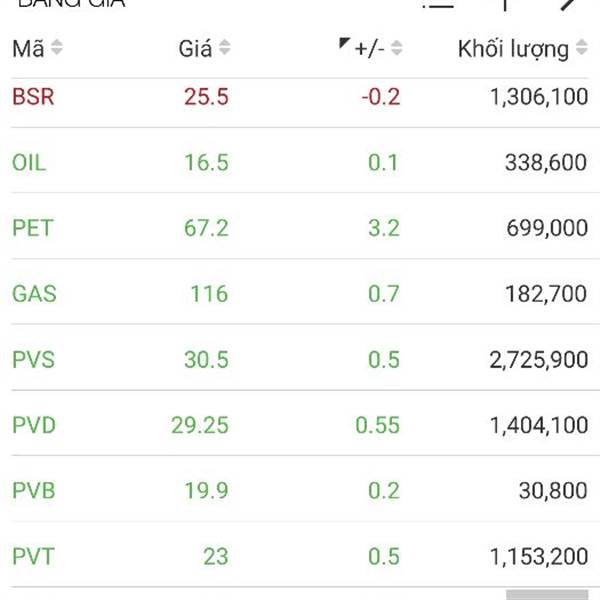The height and width of the screenshot is (600, 600).
Task: Select the PVT stock code
Action: (x=33, y=556)
